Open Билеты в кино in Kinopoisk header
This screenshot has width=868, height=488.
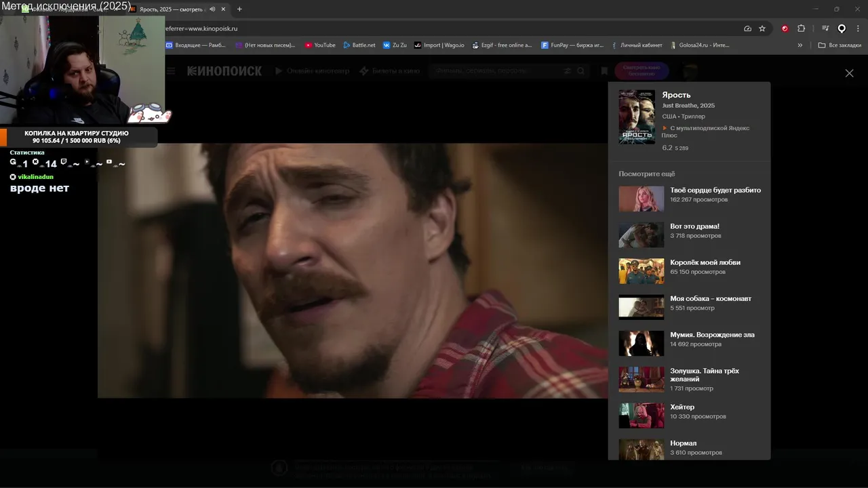click(x=390, y=70)
